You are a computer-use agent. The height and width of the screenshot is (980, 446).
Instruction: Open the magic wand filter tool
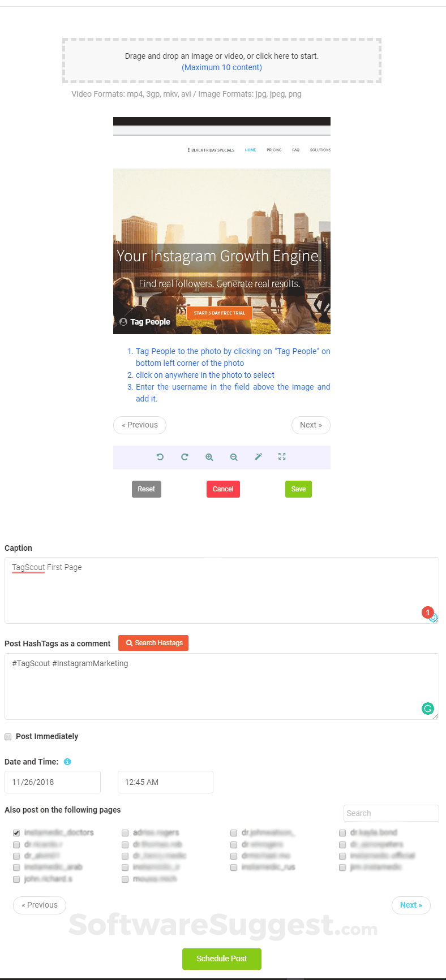click(x=258, y=457)
